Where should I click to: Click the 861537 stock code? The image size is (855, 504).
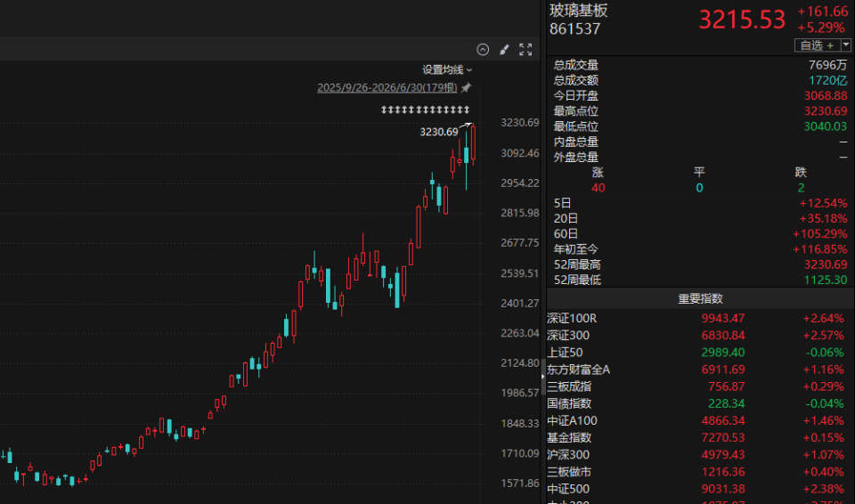tap(574, 28)
